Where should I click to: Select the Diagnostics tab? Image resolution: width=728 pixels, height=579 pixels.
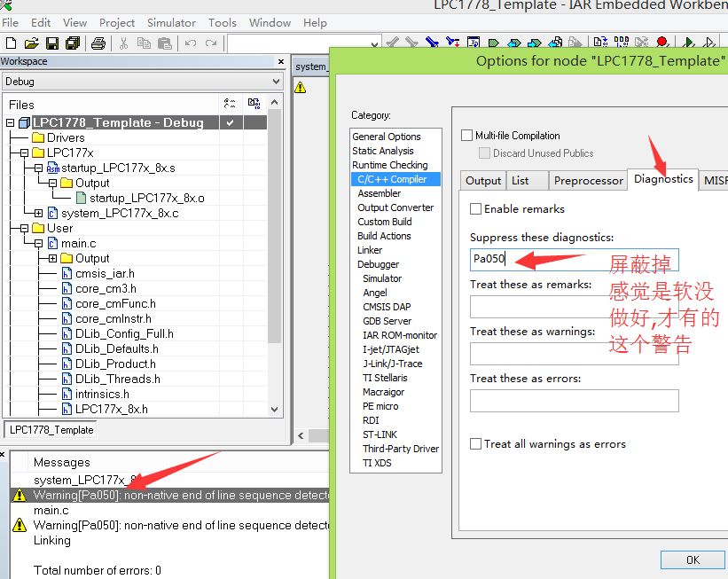(663, 179)
